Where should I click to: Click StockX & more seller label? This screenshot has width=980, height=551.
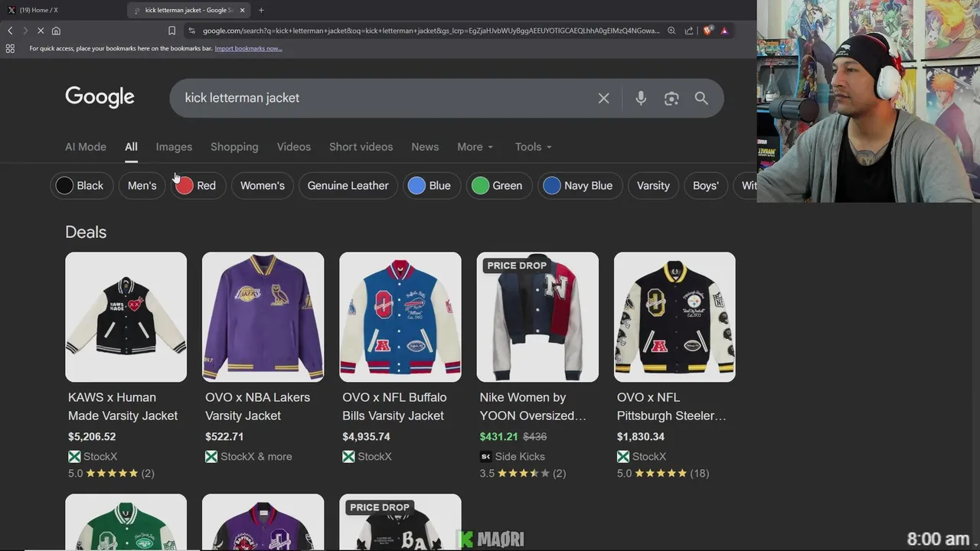pos(249,457)
